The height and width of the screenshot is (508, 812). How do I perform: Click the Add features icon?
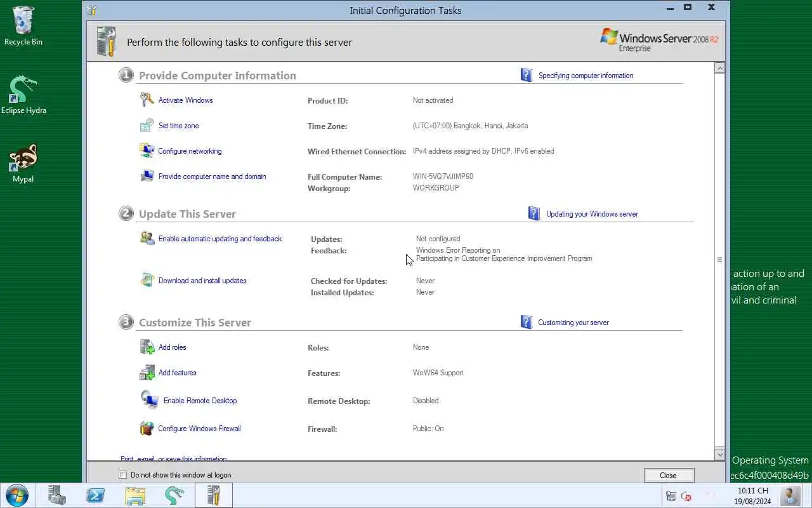click(147, 372)
